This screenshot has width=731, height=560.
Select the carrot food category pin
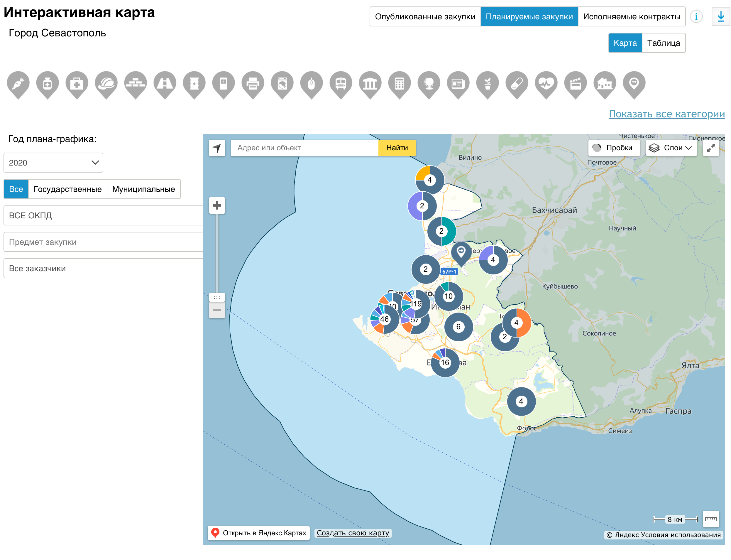(18, 83)
